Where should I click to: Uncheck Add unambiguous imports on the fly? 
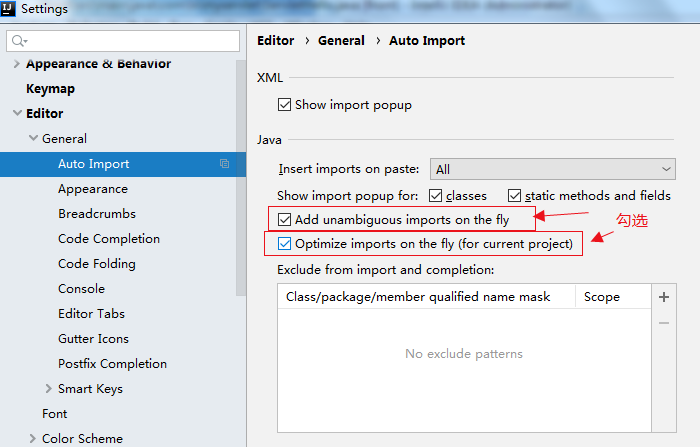pyautogui.click(x=284, y=220)
